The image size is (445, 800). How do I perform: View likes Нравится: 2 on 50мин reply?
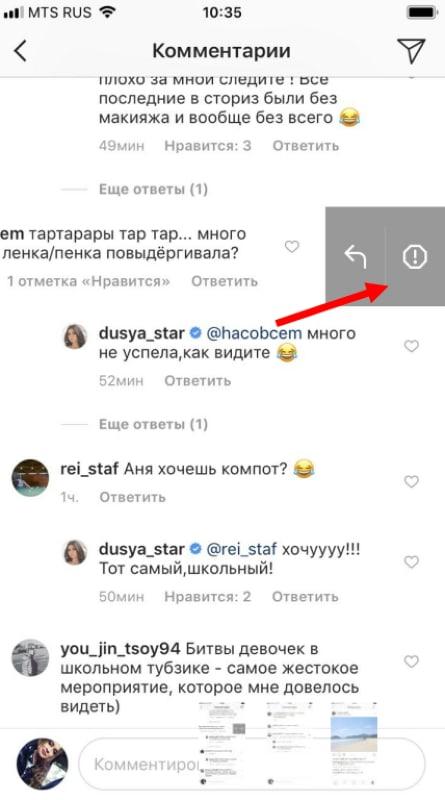(208, 597)
